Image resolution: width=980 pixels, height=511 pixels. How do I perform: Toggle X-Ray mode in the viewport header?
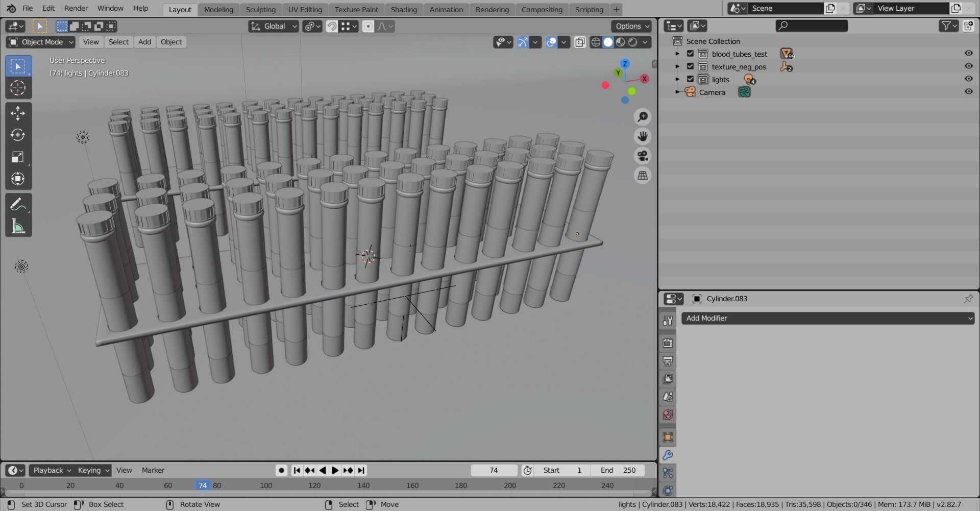pos(580,42)
